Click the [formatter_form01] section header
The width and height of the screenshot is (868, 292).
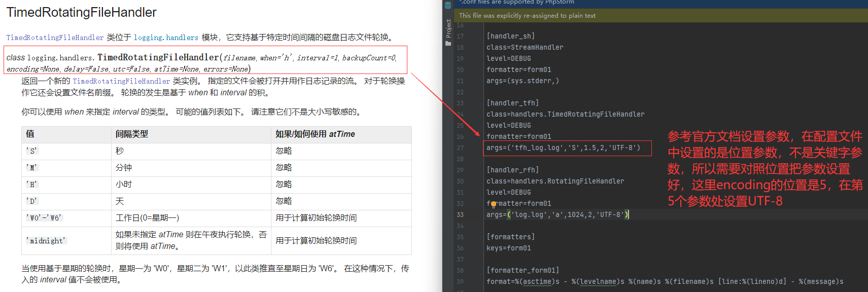tap(523, 270)
